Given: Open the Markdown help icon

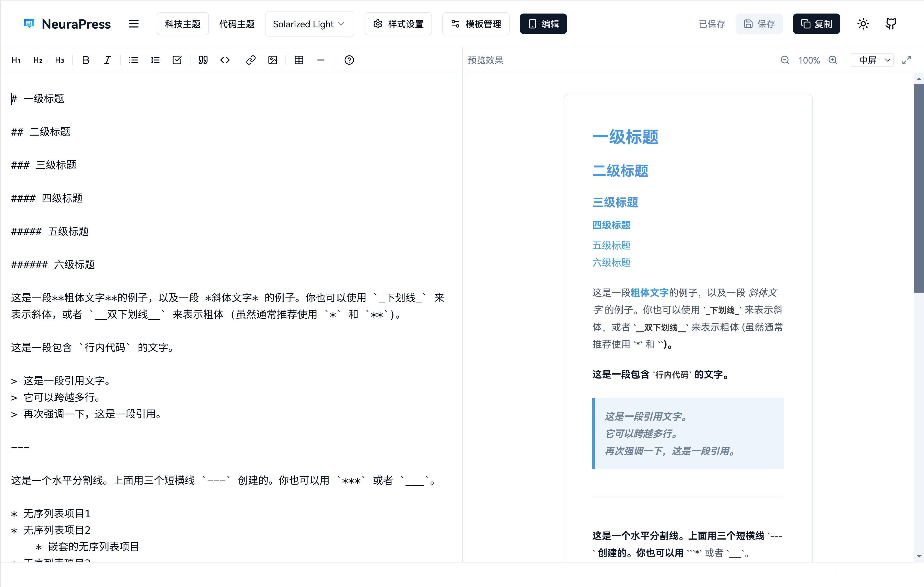Looking at the screenshot, I should pos(349,60).
